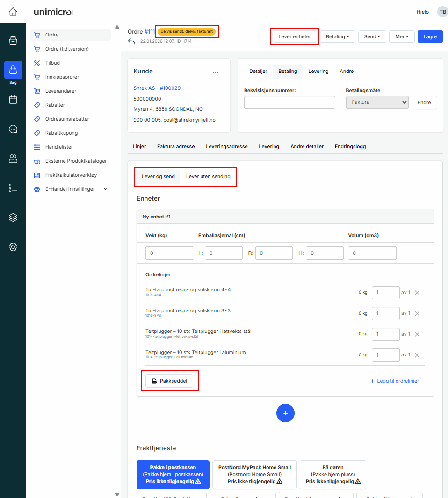Switch to the Endringslogg tab
The image size is (448, 498).
pyautogui.click(x=350, y=146)
